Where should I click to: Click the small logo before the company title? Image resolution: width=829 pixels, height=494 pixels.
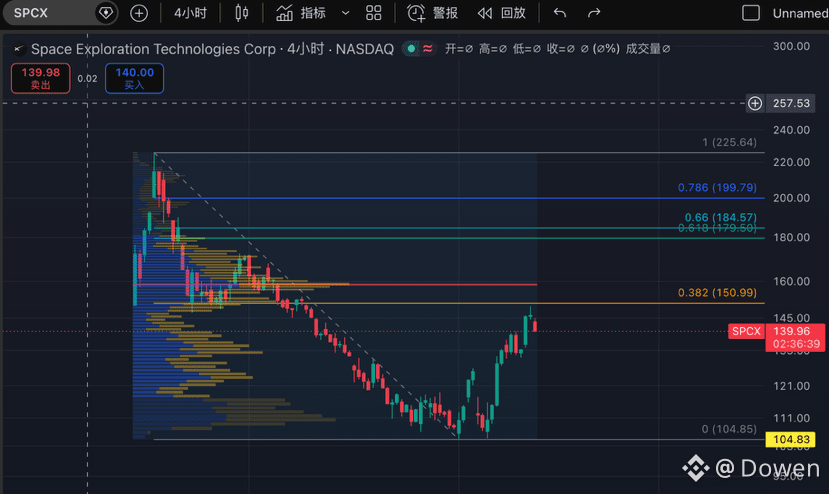click(20, 49)
